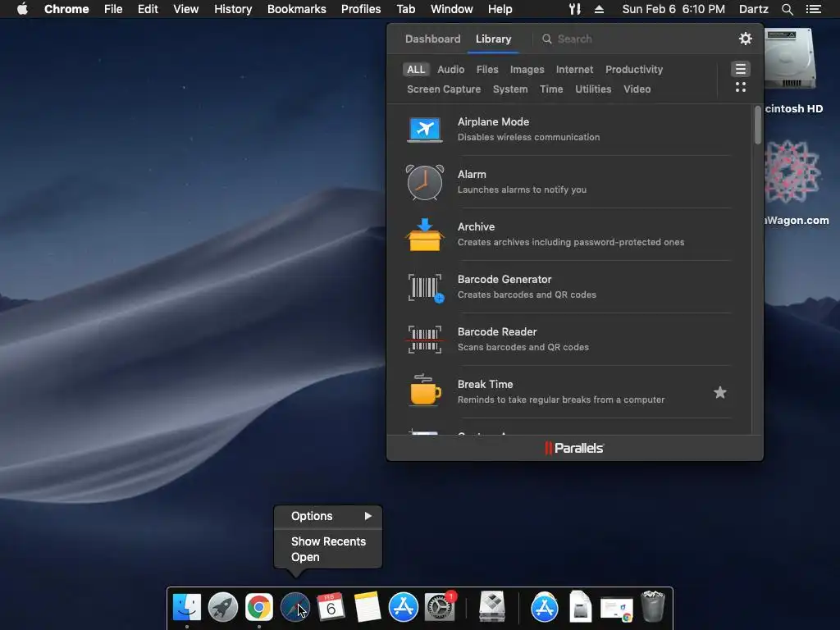
Task: Open the Archive box icon
Action: click(425, 235)
